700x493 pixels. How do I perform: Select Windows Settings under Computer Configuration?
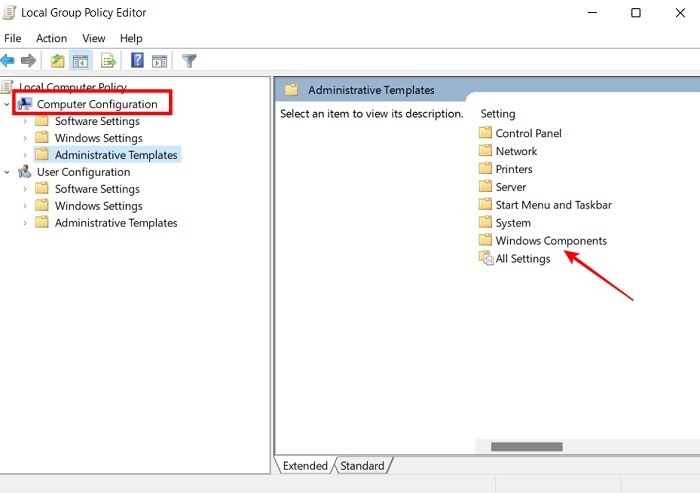98,138
